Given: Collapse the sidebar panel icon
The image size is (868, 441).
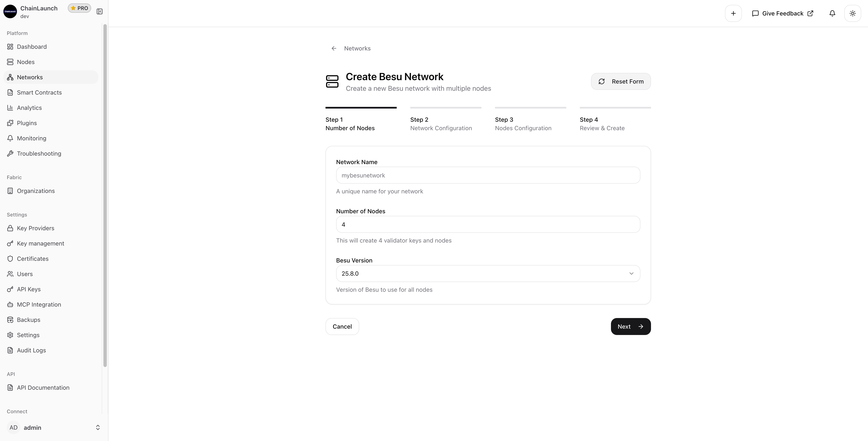Looking at the screenshot, I should (99, 11).
